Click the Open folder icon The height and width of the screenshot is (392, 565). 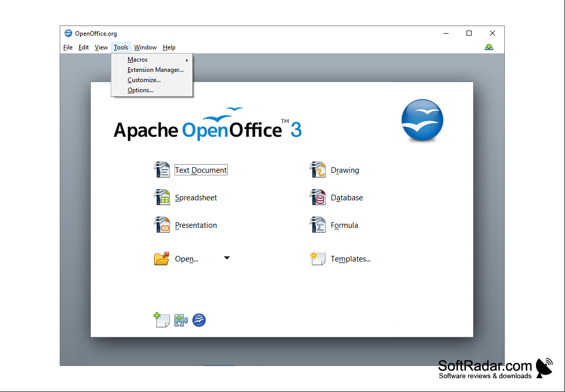click(161, 258)
